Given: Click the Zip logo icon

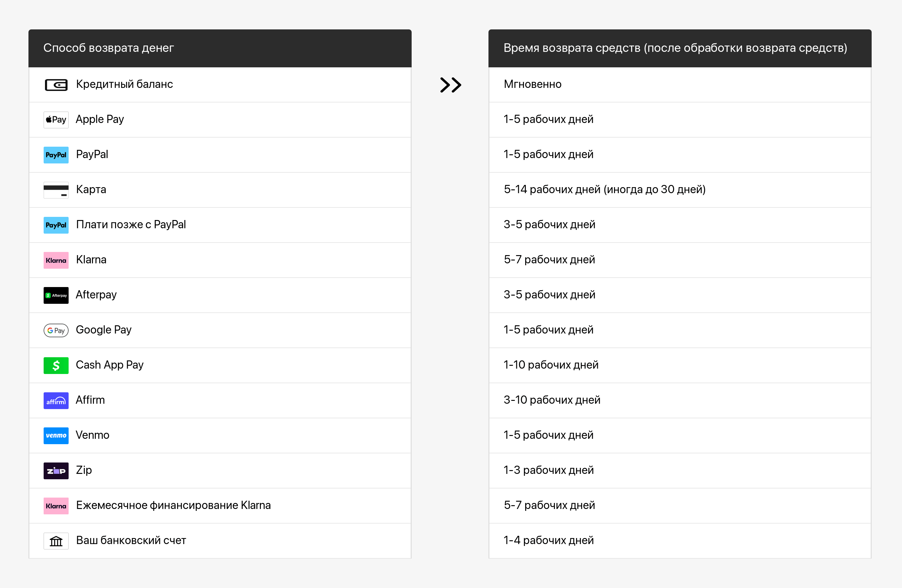Looking at the screenshot, I should click(56, 470).
